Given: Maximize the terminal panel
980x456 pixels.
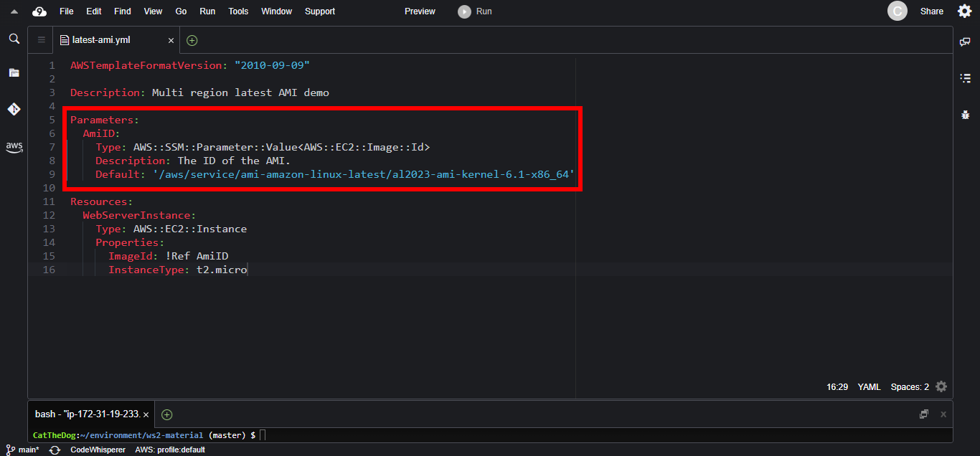Looking at the screenshot, I should tap(924, 414).
